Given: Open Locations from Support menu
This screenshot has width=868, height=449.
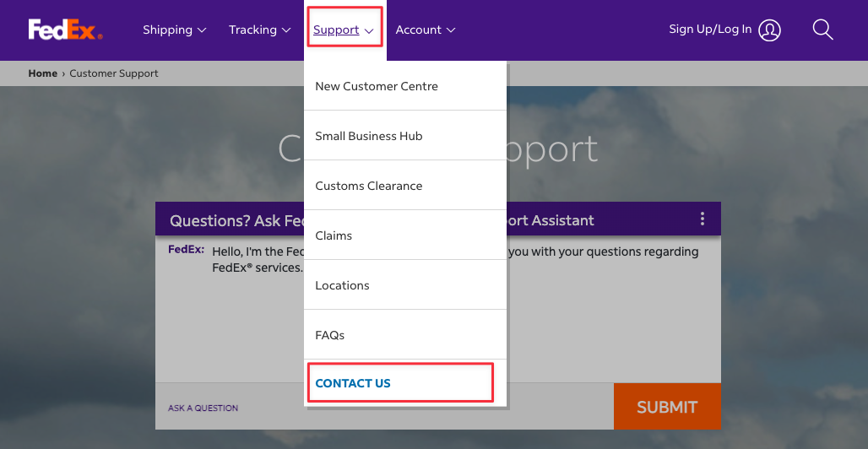Looking at the screenshot, I should 405,285.
